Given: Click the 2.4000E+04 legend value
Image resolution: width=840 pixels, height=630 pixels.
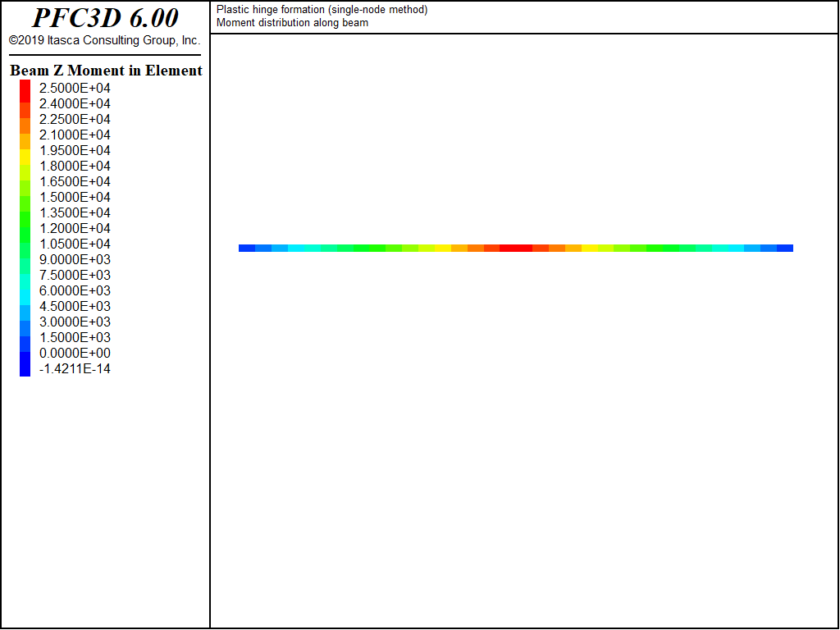Looking at the screenshot, I should [x=75, y=103].
